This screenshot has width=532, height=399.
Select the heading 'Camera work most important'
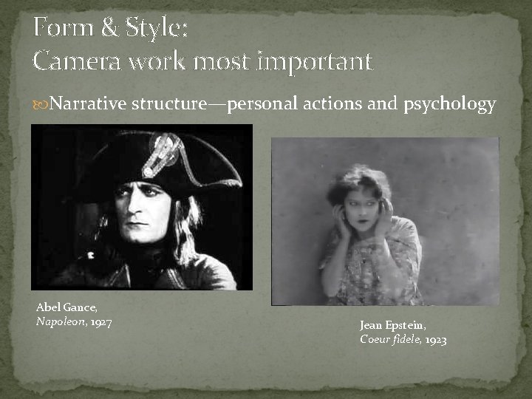[x=203, y=62]
